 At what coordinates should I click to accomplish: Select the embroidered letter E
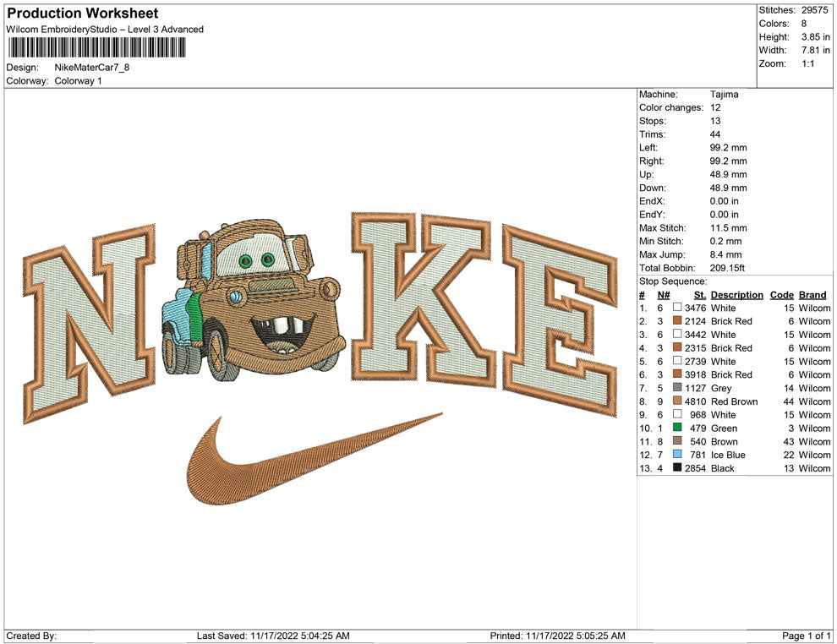[x=558, y=313]
